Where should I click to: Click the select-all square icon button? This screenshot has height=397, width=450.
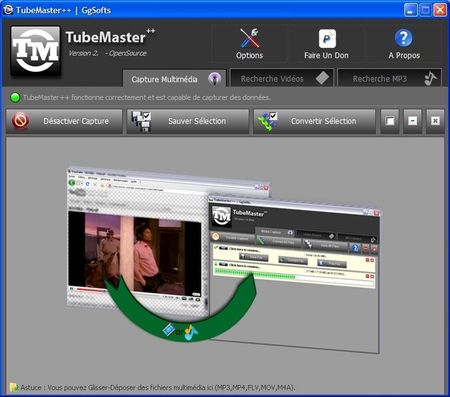390,121
